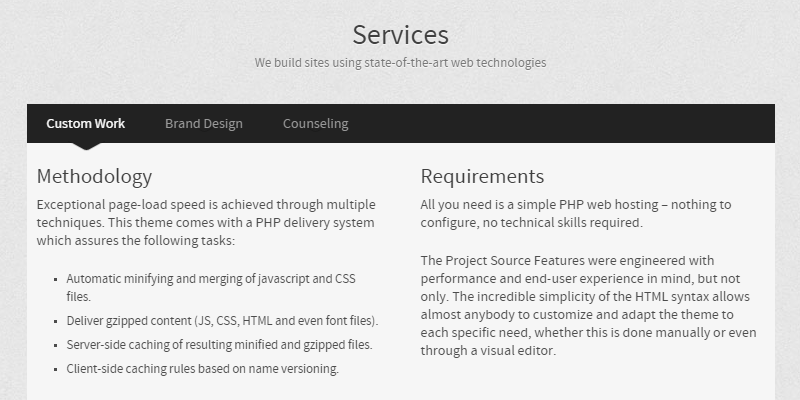Click the arrow pointer under Custom Work

[86, 146]
